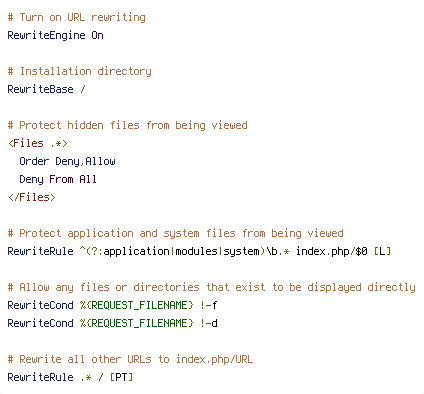This screenshot has width=424, height=394.
Task: Click the slash after RewriteBase
Action: pos(83,89)
